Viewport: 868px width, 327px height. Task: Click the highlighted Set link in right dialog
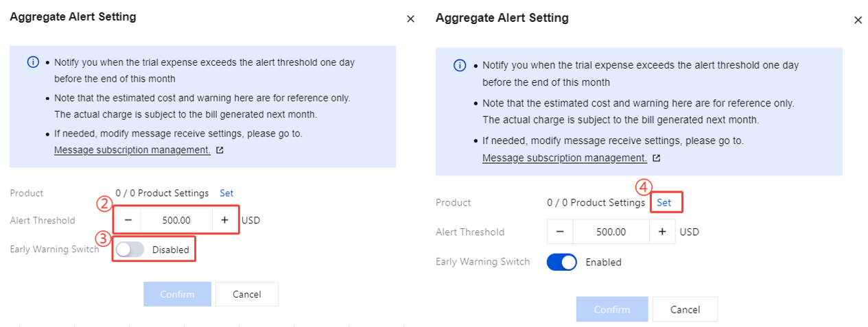click(x=664, y=203)
